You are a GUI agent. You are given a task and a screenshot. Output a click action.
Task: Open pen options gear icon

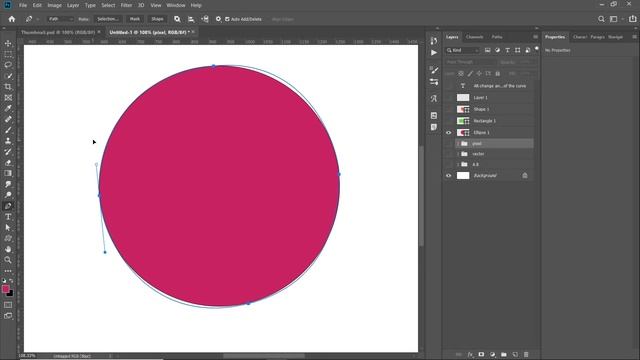point(218,19)
